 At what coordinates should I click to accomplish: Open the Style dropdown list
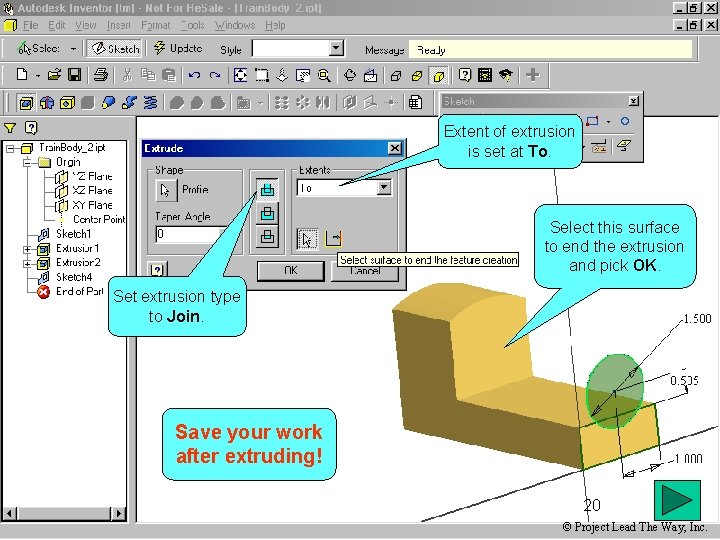click(337, 48)
